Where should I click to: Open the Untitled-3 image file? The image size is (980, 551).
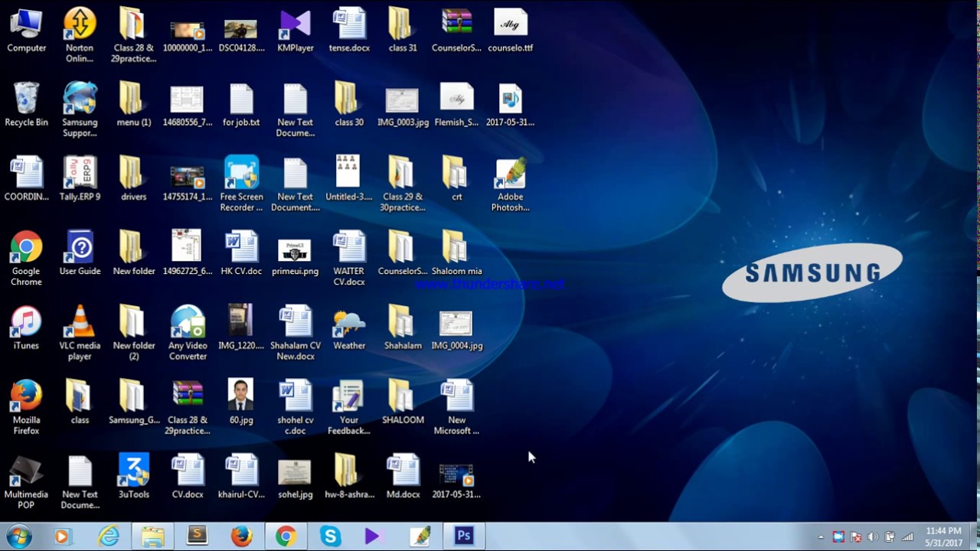coord(349,179)
